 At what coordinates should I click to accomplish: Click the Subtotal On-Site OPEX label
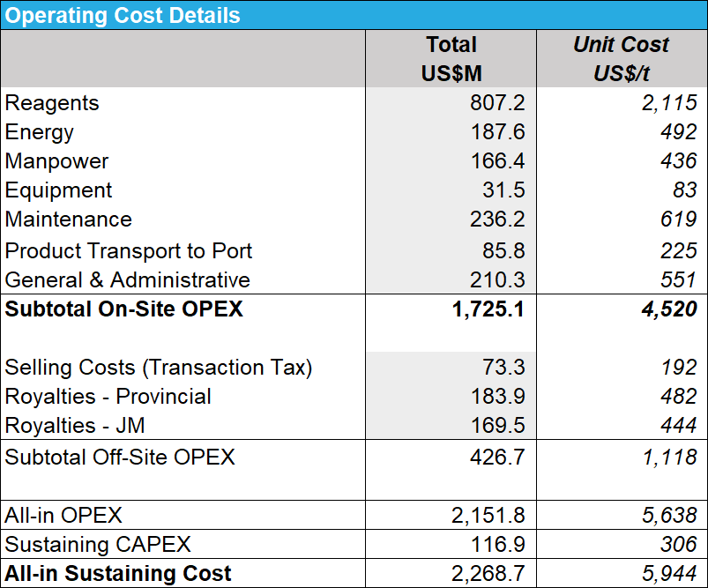pyautogui.click(x=123, y=309)
